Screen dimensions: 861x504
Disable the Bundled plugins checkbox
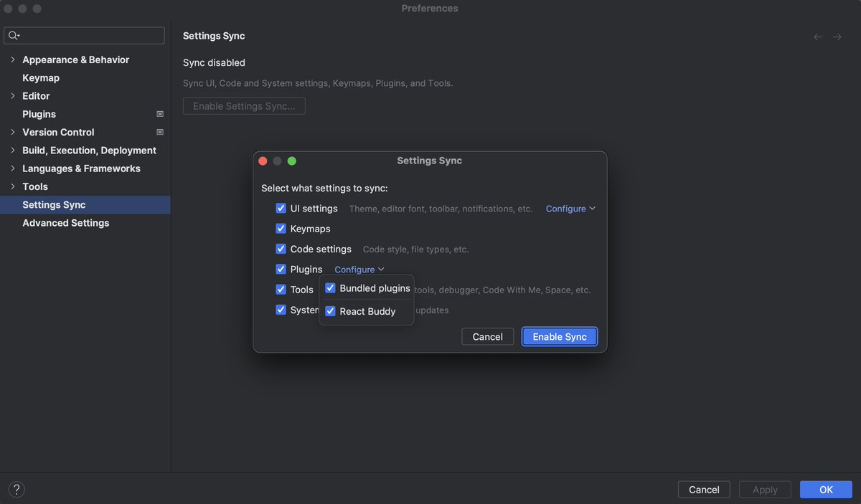[x=330, y=287]
